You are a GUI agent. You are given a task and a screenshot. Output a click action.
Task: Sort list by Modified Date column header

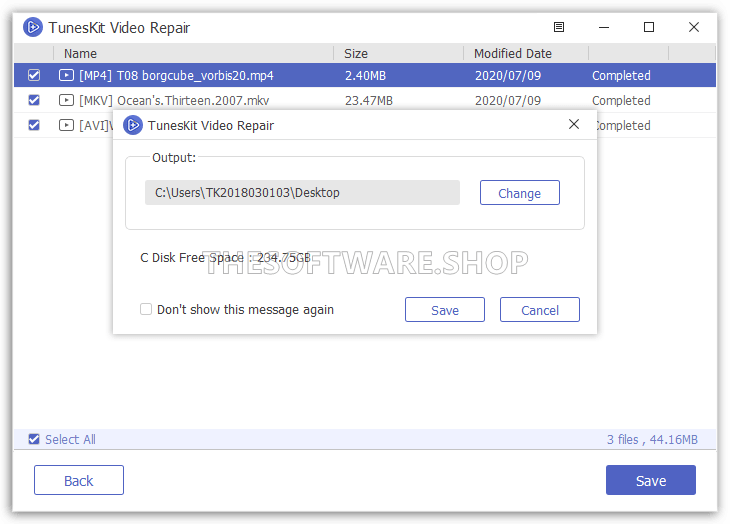[x=512, y=53]
